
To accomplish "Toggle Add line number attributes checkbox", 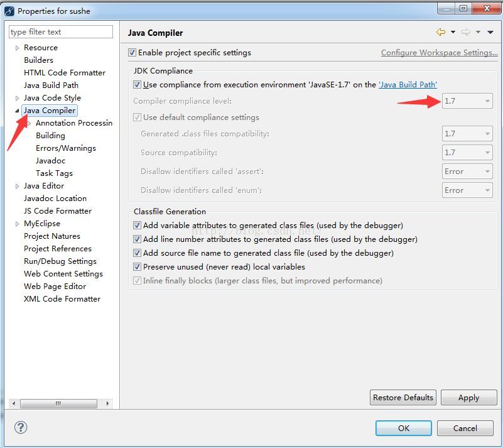I will click(x=137, y=239).
